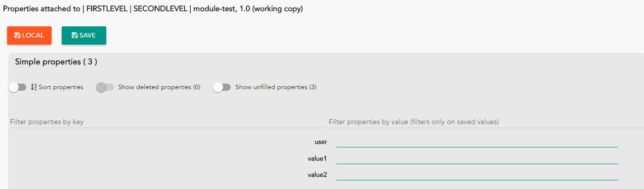Enable Show unfilled properties switch
Viewport: 644px width, 189px height.
tap(222, 87)
